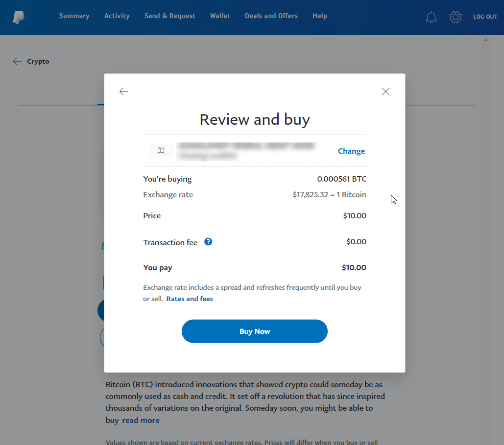
Task: Browse Deals and Offers
Action: (271, 16)
